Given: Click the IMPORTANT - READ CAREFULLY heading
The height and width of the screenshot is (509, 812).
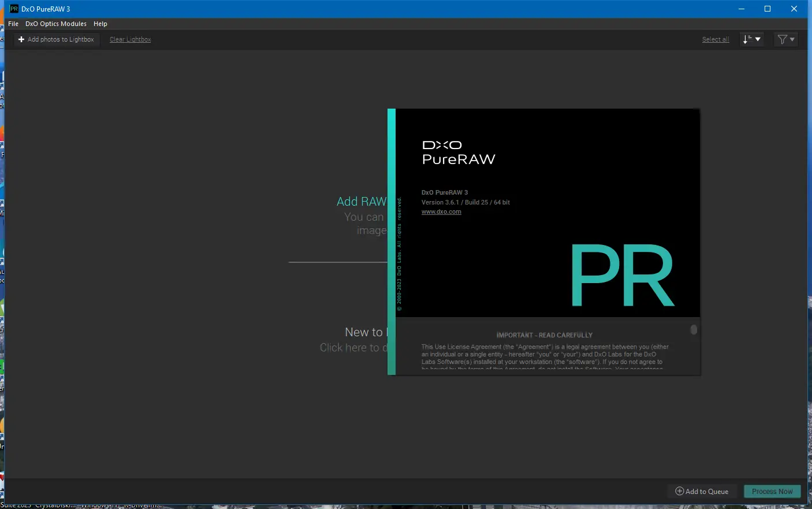Looking at the screenshot, I should pos(545,335).
